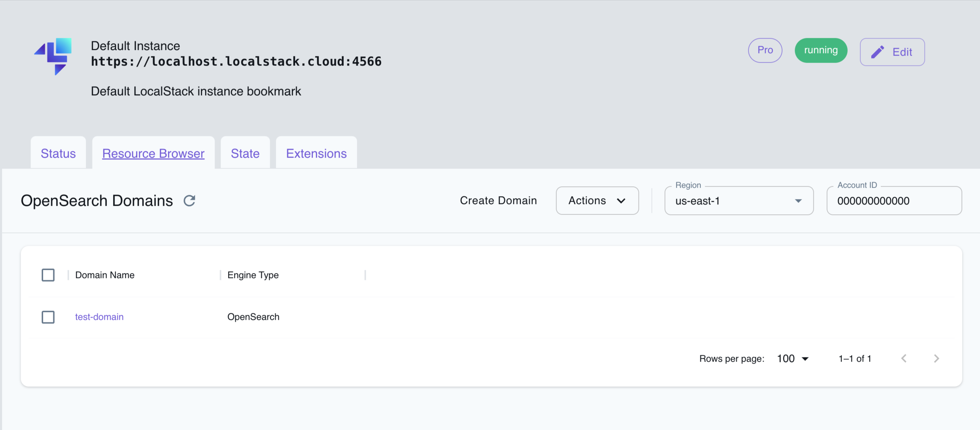
Task: Click the Pro badge
Action: pos(765,50)
